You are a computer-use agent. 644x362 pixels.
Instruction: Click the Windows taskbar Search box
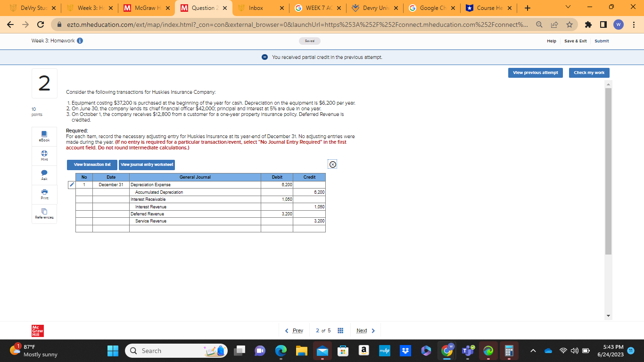coord(176,351)
